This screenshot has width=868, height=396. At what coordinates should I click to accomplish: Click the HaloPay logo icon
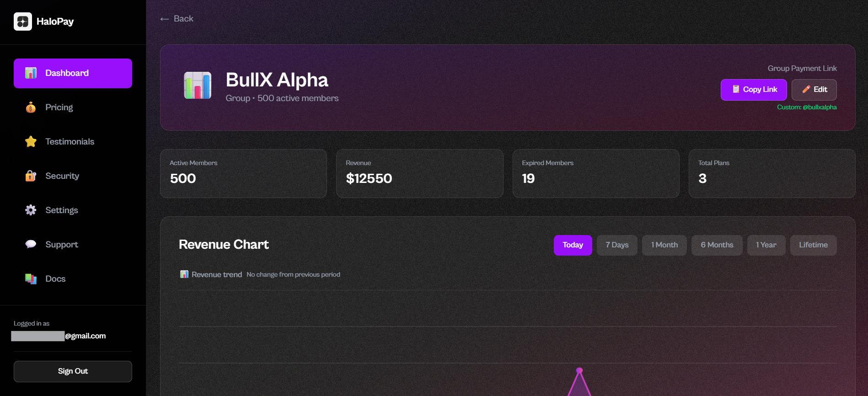tap(23, 21)
